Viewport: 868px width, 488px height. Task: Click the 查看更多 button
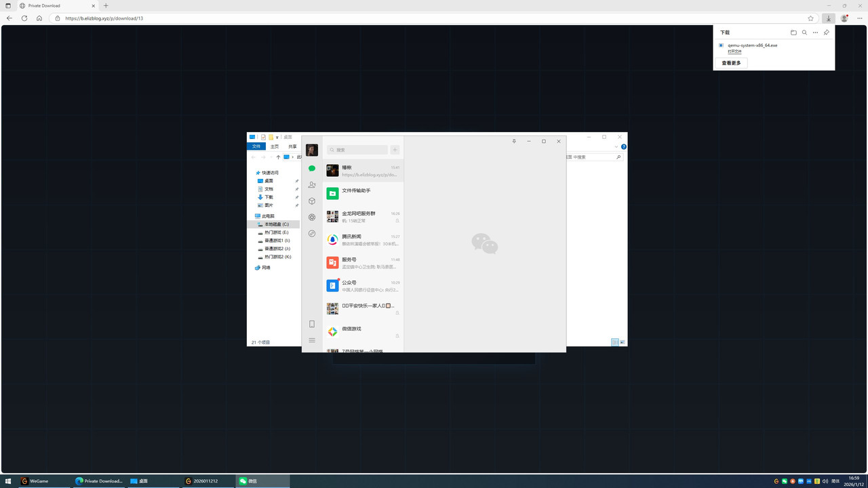[x=731, y=62]
